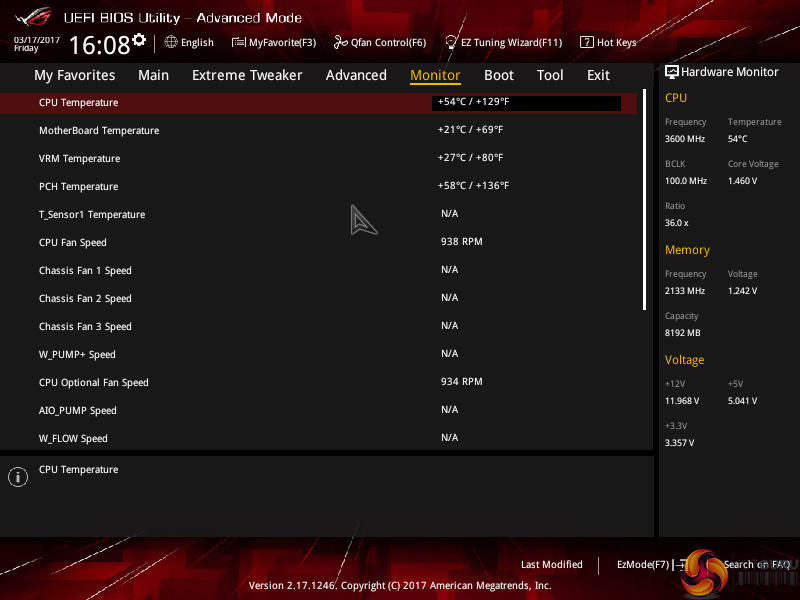Switch to the Boot tab
Viewport: 800px width, 600px height.
click(x=498, y=75)
